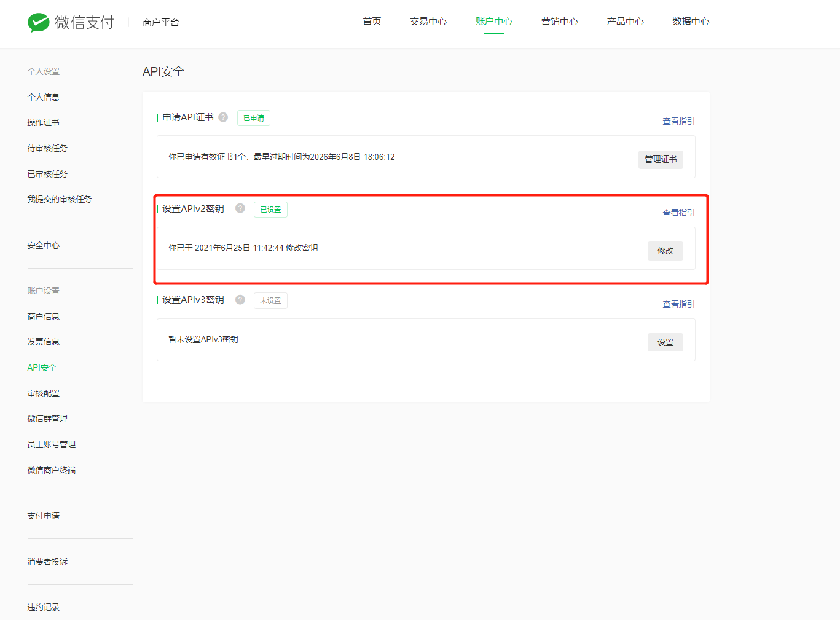Click the 已设置 status badge

270,209
